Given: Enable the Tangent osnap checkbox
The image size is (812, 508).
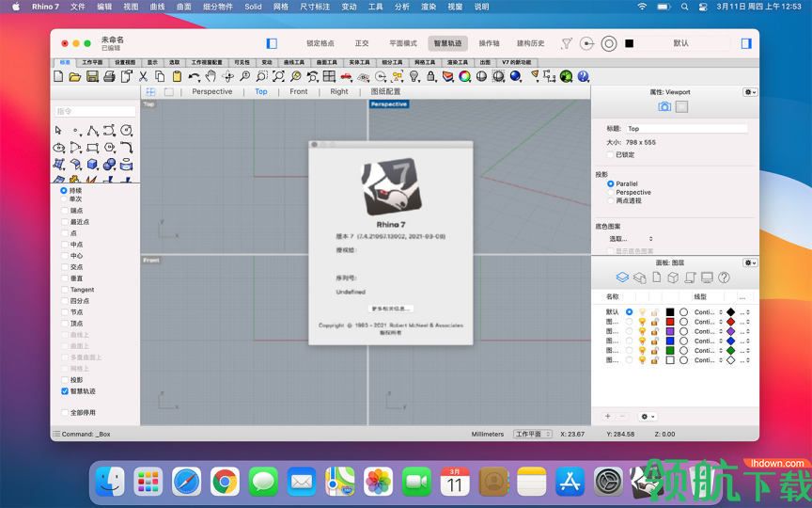Looking at the screenshot, I should tap(65, 290).
